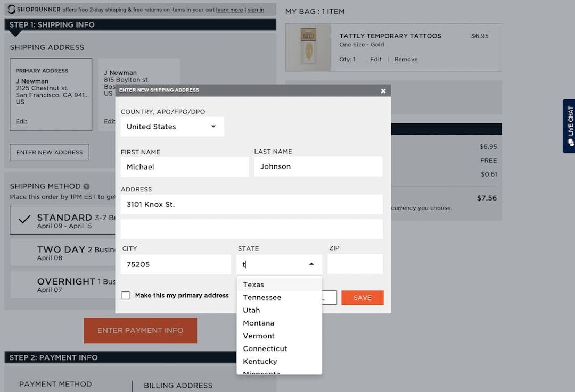The height and width of the screenshot is (392, 575).
Task: Select Vermont from the dropdown list
Action: [x=259, y=336]
